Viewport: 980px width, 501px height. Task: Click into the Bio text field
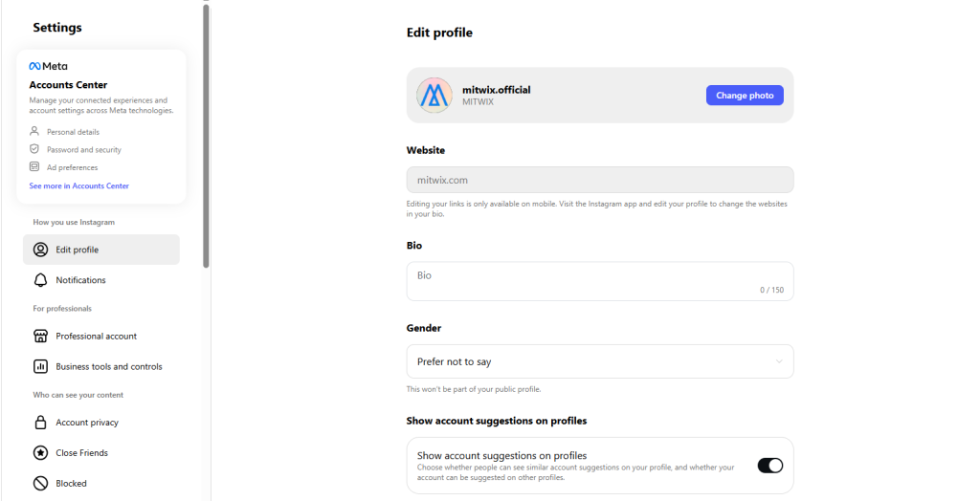point(599,281)
